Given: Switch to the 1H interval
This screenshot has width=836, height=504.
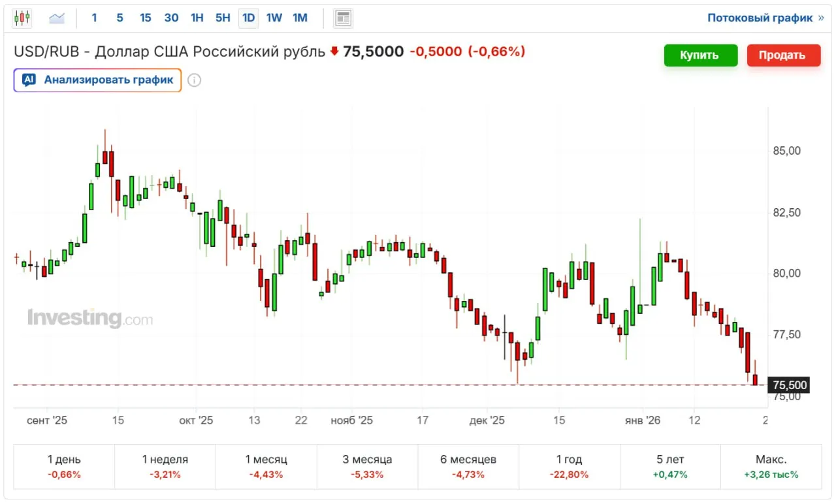Looking at the screenshot, I should (197, 18).
